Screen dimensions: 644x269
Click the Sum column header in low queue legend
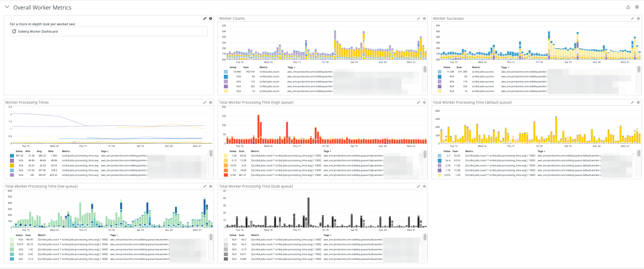click(28, 235)
